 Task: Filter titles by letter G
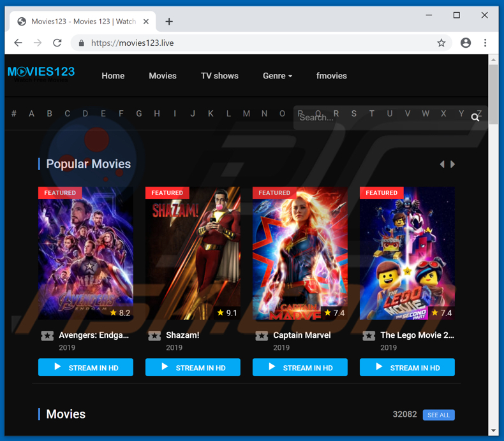click(x=139, y=113)
